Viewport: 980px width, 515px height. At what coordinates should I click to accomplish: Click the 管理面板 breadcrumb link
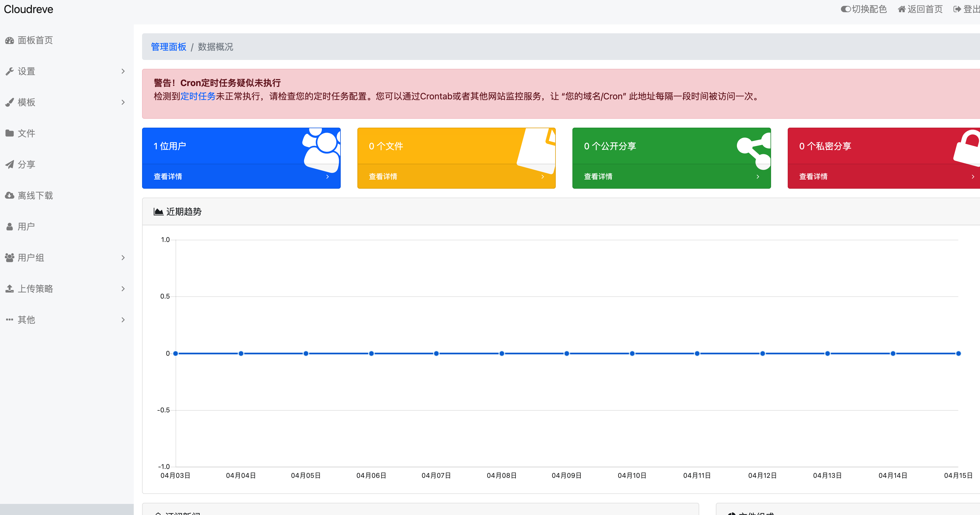click(x=168, y=47)
